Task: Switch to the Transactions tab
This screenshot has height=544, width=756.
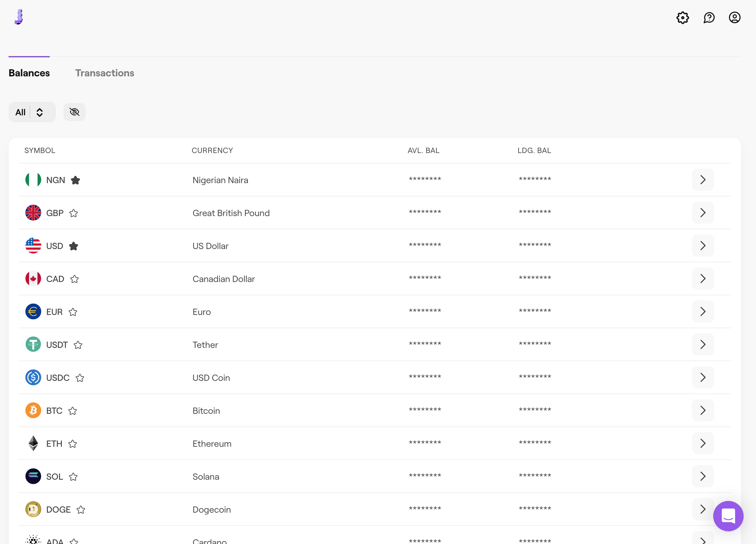Action: (105, 73)
